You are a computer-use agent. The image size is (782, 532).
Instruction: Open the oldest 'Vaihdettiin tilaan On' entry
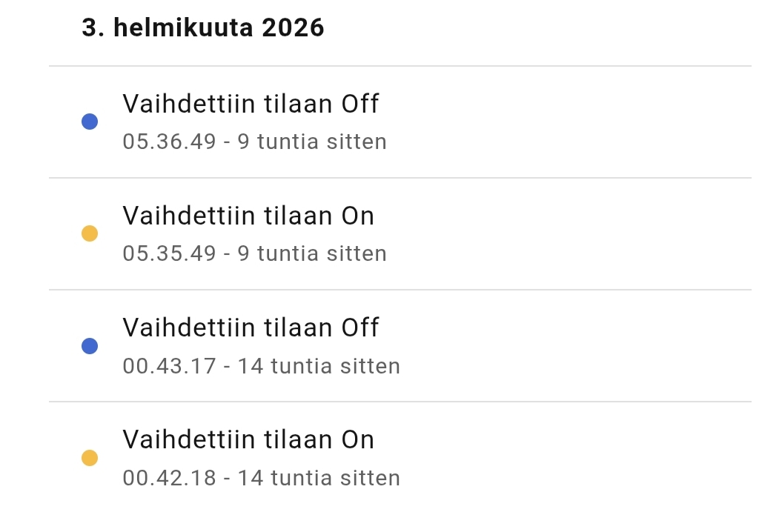pos(248,440)
